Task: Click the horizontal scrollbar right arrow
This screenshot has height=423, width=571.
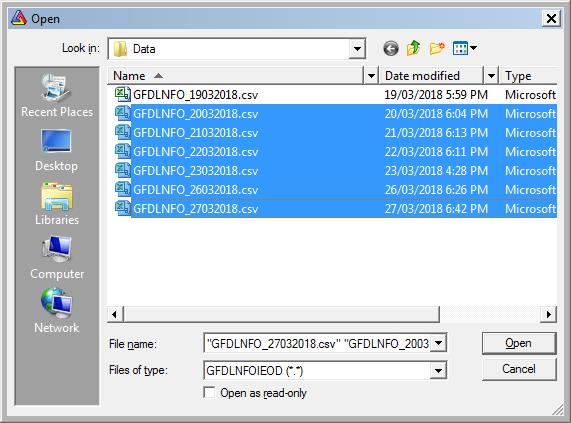Action: [548, 314]
